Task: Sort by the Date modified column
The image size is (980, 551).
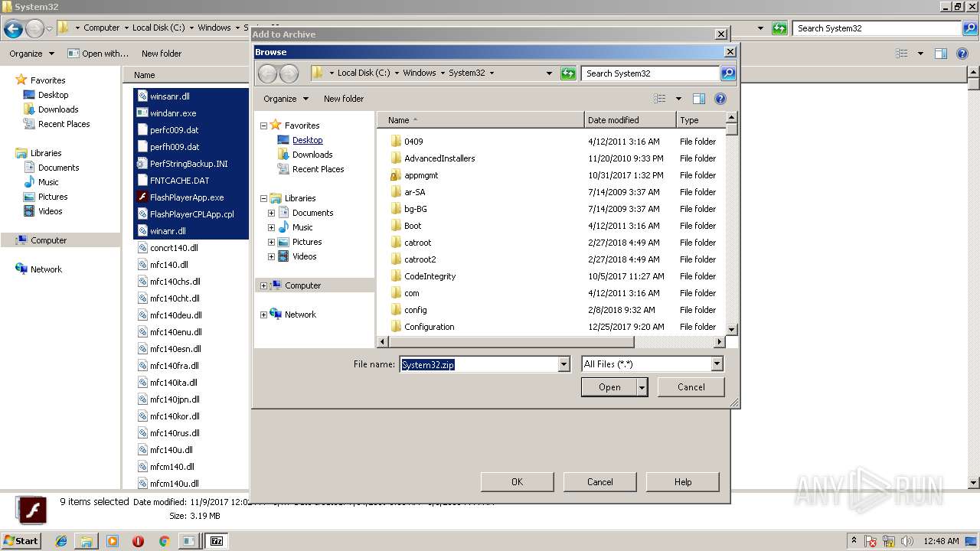Action: 630,120
